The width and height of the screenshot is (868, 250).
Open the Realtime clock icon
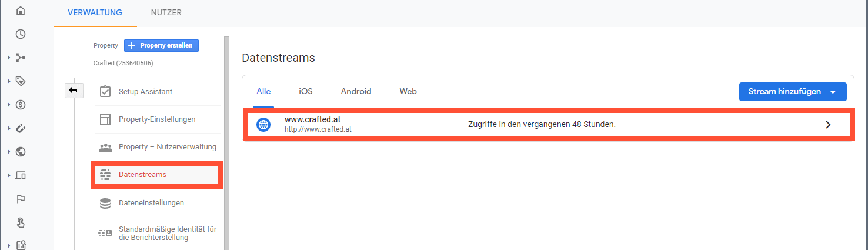pos(21,34)
